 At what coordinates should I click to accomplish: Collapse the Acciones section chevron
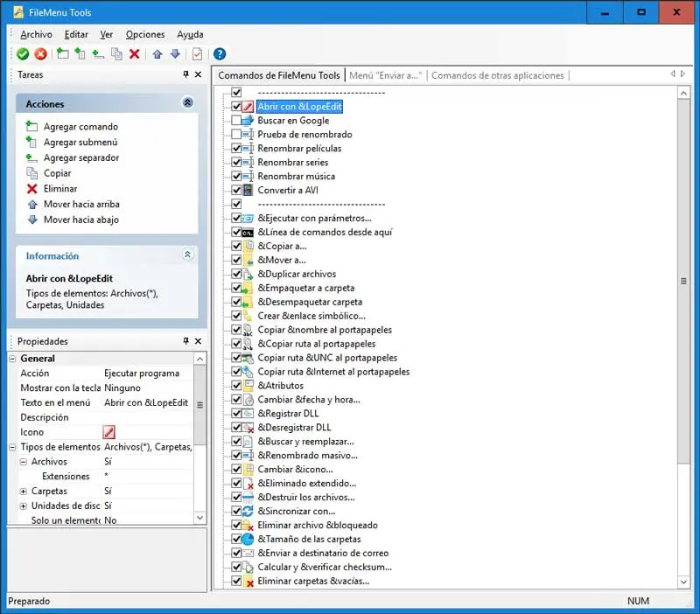pos(187,102)
